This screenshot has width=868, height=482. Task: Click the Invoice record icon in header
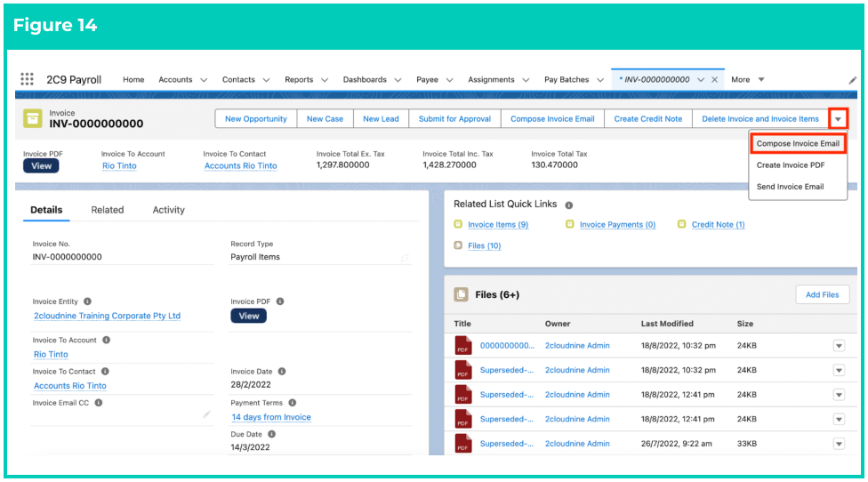pyautogui.click(x=33, y=118)
